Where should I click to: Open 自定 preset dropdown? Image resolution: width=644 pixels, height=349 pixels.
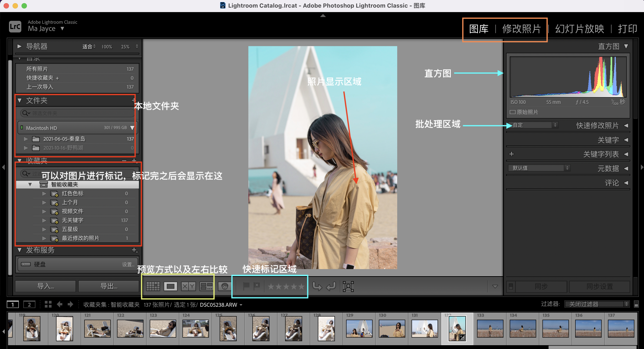[x=533, y=125]
